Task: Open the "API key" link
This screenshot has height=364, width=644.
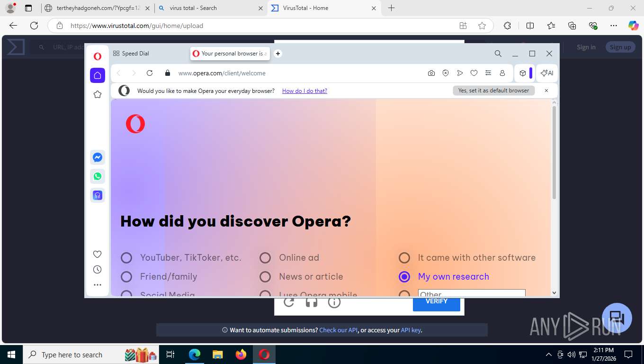Action: tap(411, 330)
